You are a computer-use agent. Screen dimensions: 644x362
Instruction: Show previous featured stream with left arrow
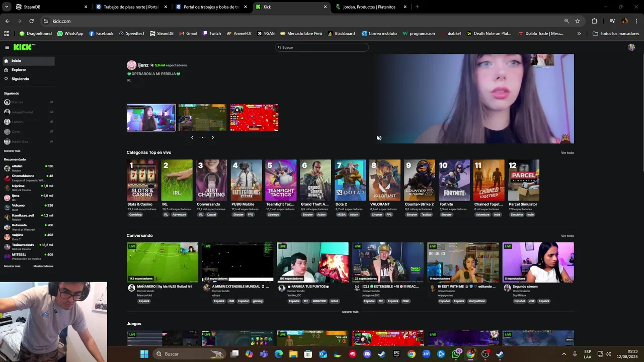(192, 137)
